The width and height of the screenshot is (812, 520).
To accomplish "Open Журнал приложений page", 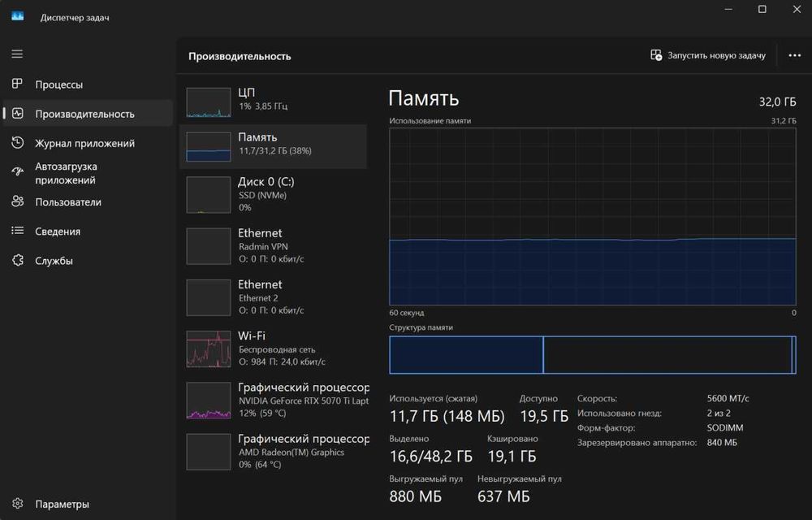I will (x=88, y=143).
